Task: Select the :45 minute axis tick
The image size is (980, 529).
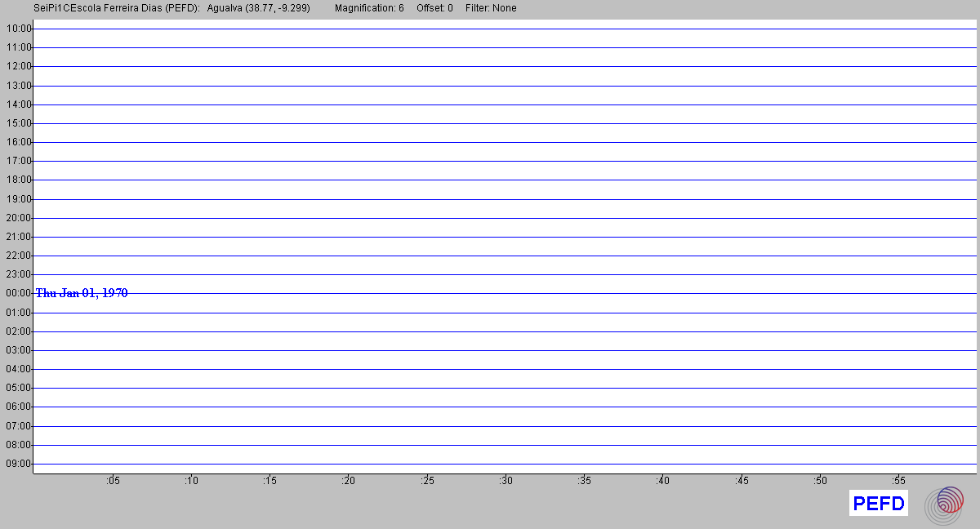Action: point(742,481)
